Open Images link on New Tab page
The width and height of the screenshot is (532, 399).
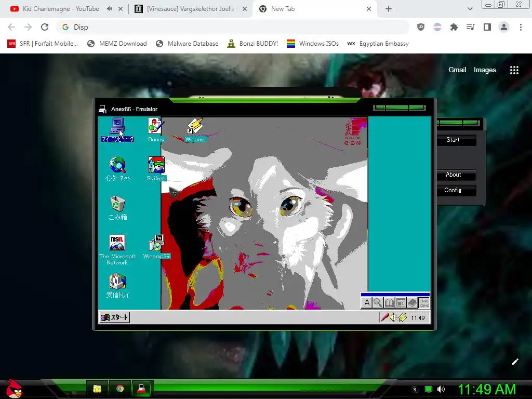tap(485, 70)
